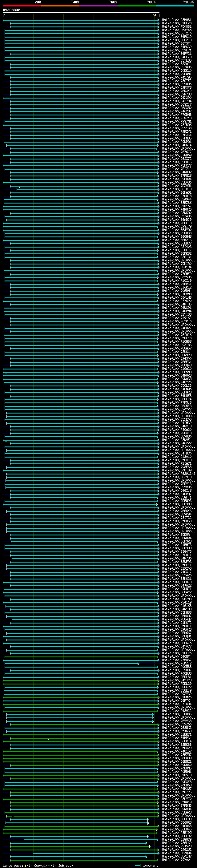Open hit UniRef100_Q95V85

click(x=176, y=487)
